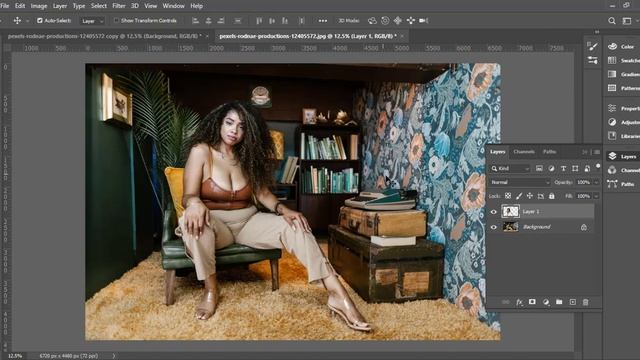Create new adjustment layer icon

click(546, 302)
